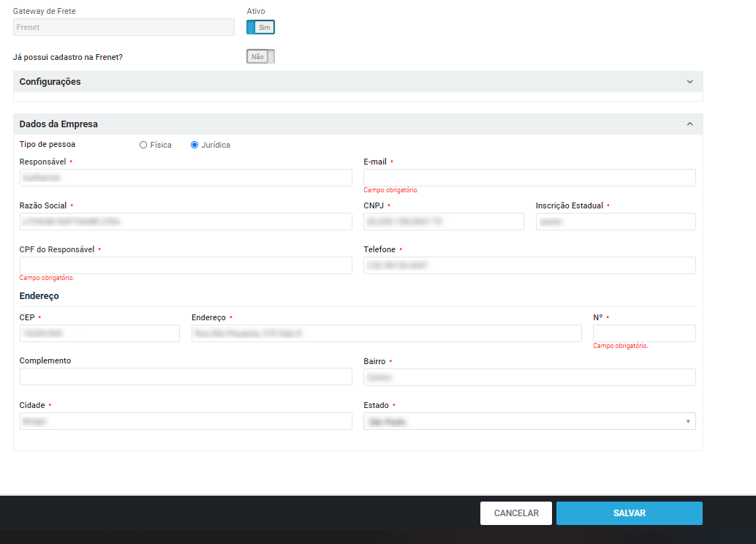Expand the Configurações section chevron
The height and width of the screenshot is (544, 756).
[689, 82]
